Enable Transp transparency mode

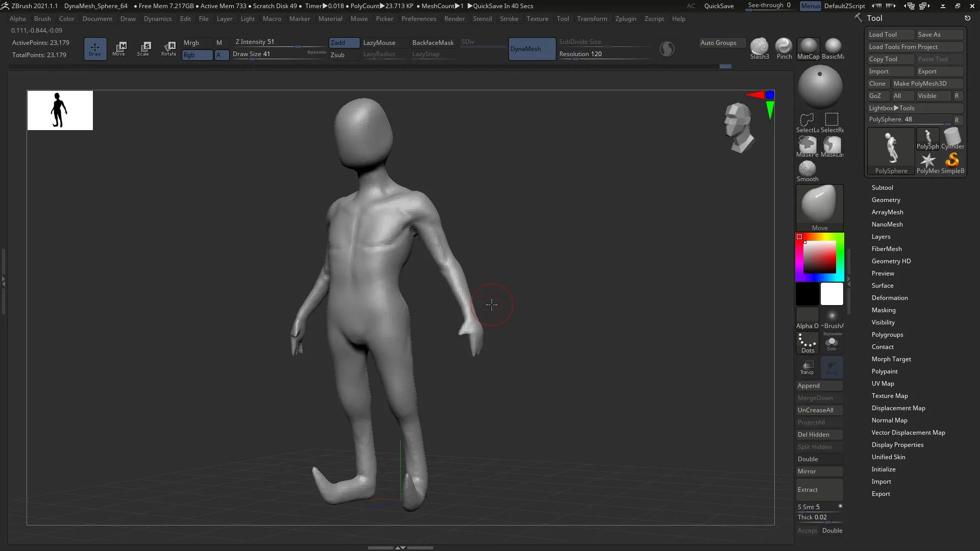click(807, 367)
